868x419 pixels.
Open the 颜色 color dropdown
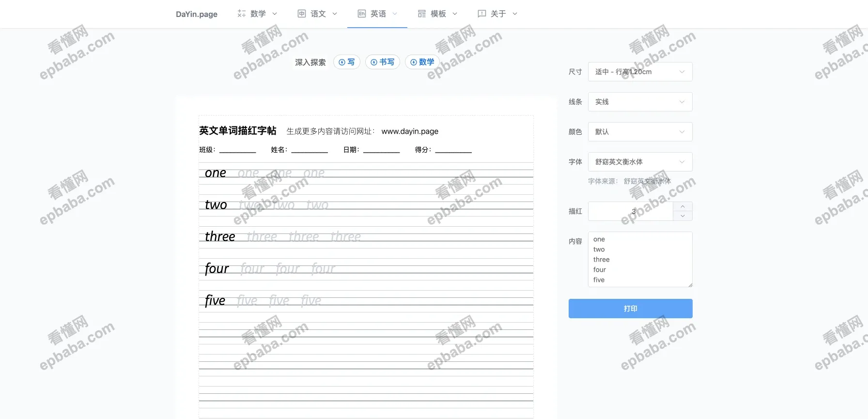[x=640, y=132]
